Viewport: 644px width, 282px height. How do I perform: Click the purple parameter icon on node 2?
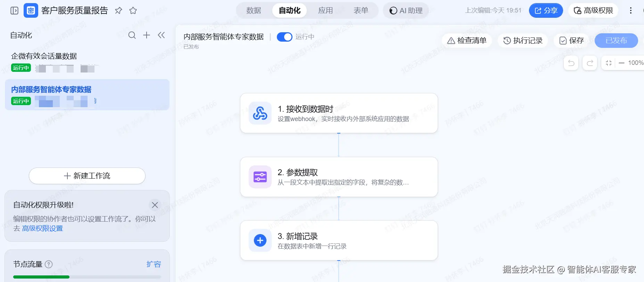click(260, 177)
